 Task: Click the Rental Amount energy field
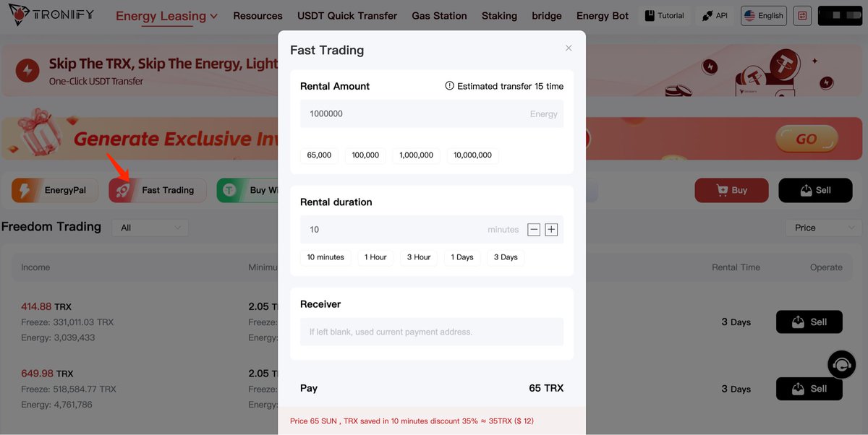[432, 113]
